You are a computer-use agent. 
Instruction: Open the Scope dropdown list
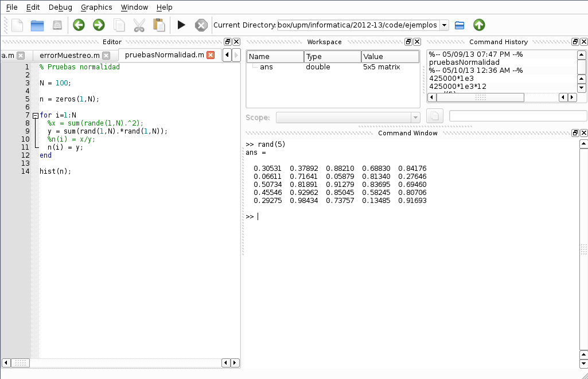[415, 118]
